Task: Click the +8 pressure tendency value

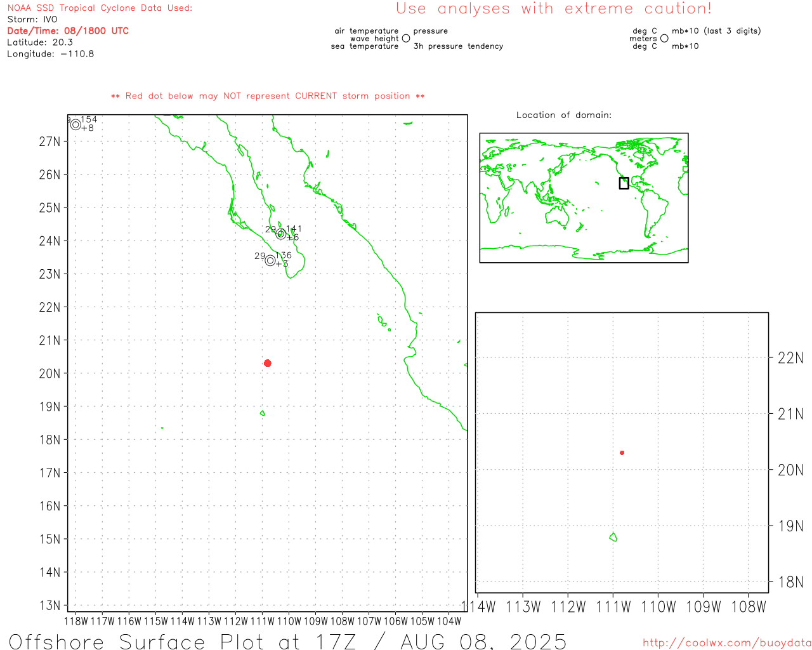Action: pyautogui.click(x=88, y=128)
